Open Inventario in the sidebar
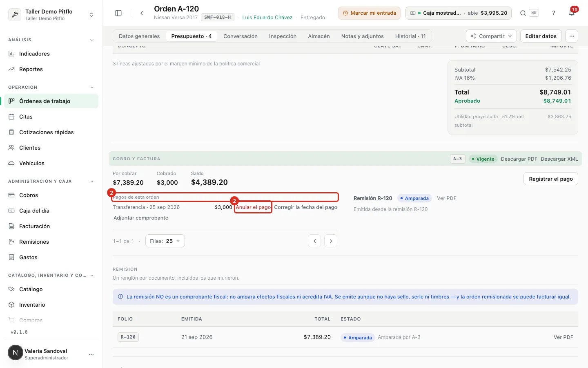Image resolution: width=588 pixels, height=368 pixels. click(51, 305)
